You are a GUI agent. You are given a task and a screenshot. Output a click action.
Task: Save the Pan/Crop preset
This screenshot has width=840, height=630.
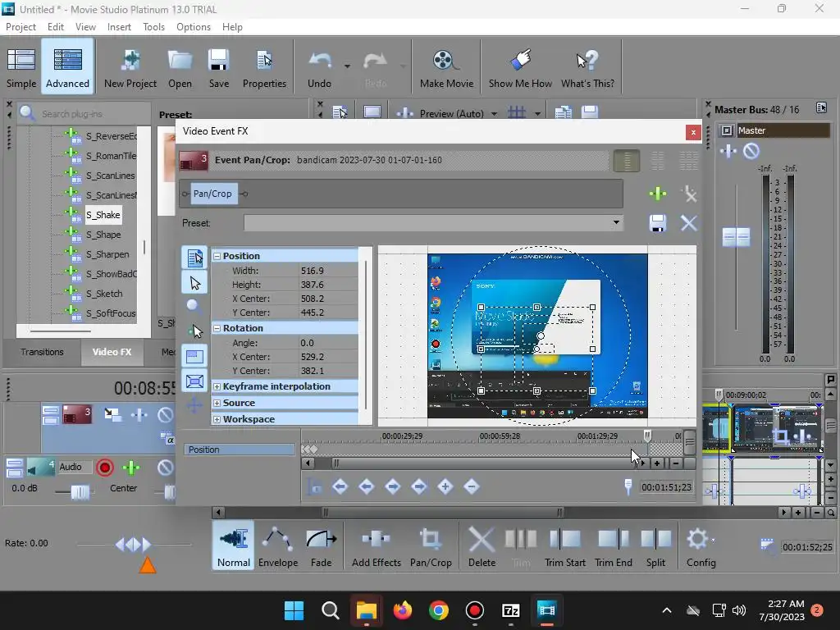click(658, 223)
